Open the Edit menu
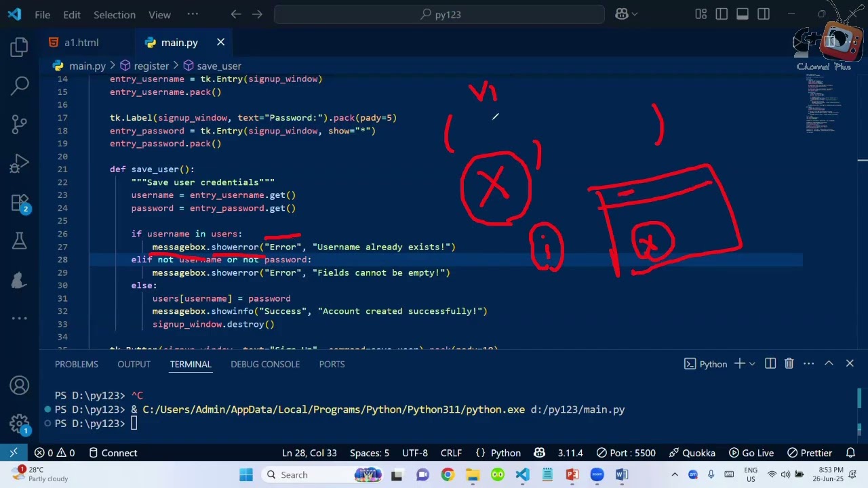 click(x=72, y=14)
